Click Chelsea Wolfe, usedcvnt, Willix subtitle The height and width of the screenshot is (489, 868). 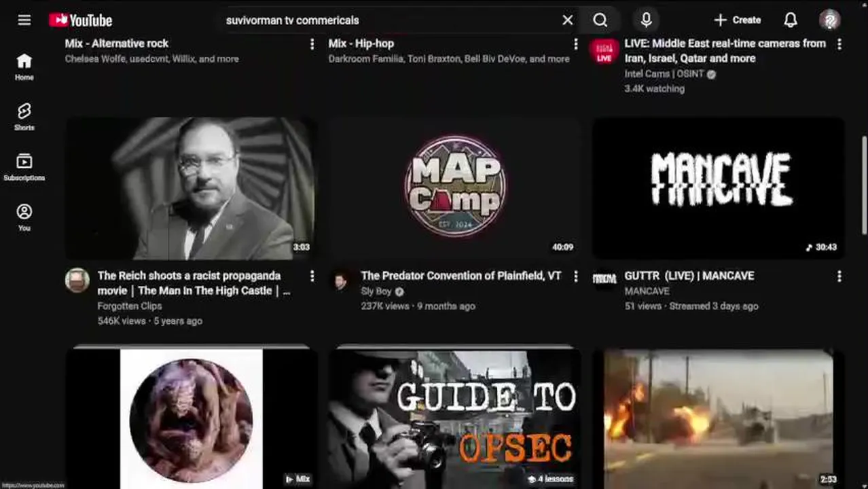coord(151,59)
